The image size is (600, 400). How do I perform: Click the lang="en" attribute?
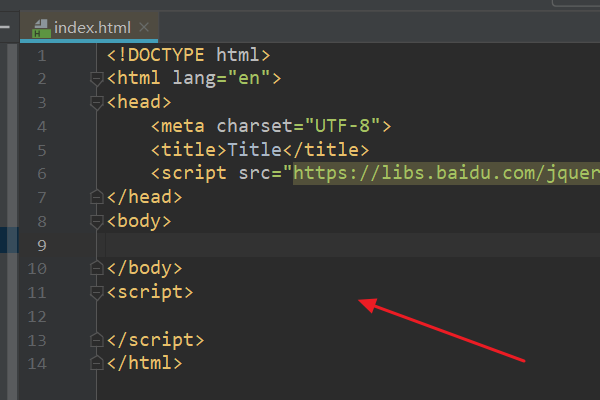222,78
